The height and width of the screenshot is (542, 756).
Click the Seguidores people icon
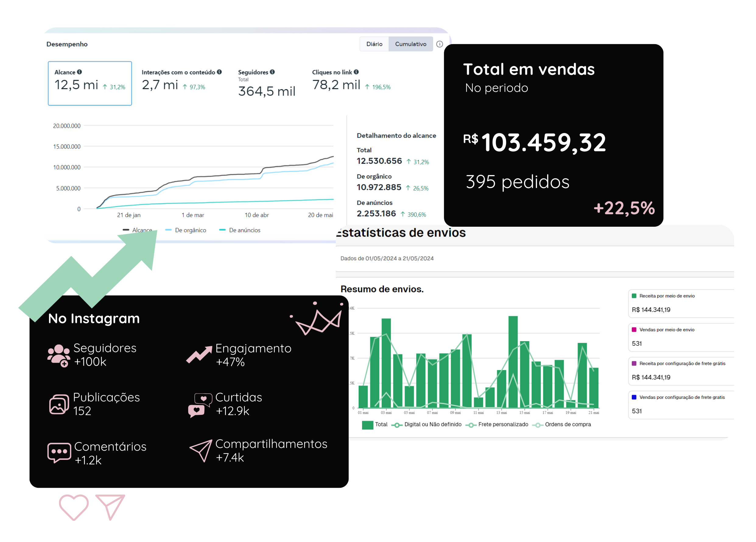click(x=59, y=355)
